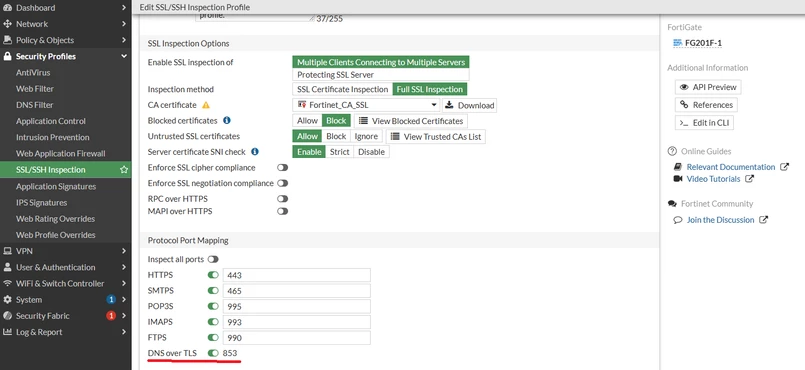Turn off DNS over TLS toggle

213,354
